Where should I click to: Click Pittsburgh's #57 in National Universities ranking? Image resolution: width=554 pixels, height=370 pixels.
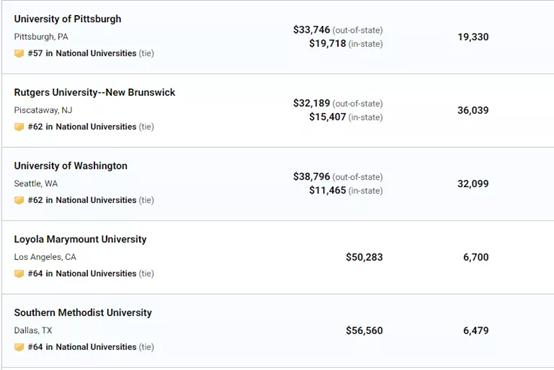pyautogui.click(x=82, y=53)
